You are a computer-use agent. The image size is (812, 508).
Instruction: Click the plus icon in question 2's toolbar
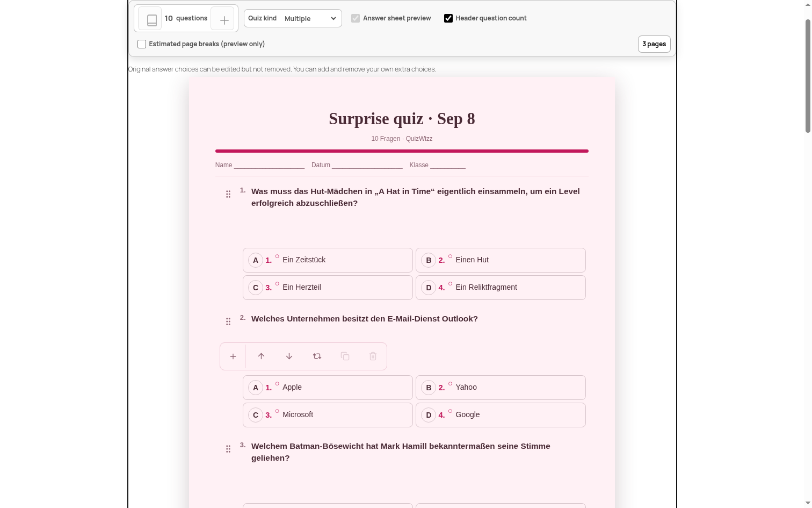(233, 356)
